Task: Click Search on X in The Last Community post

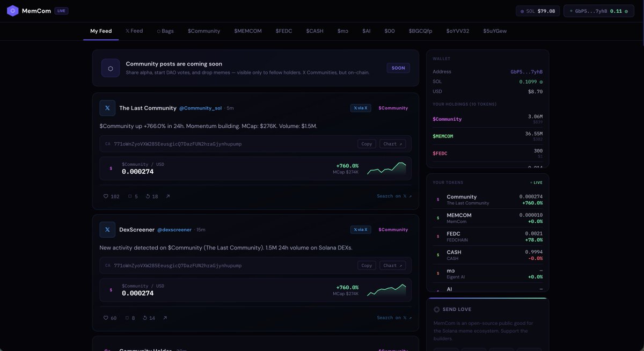Action: [394, 196]
